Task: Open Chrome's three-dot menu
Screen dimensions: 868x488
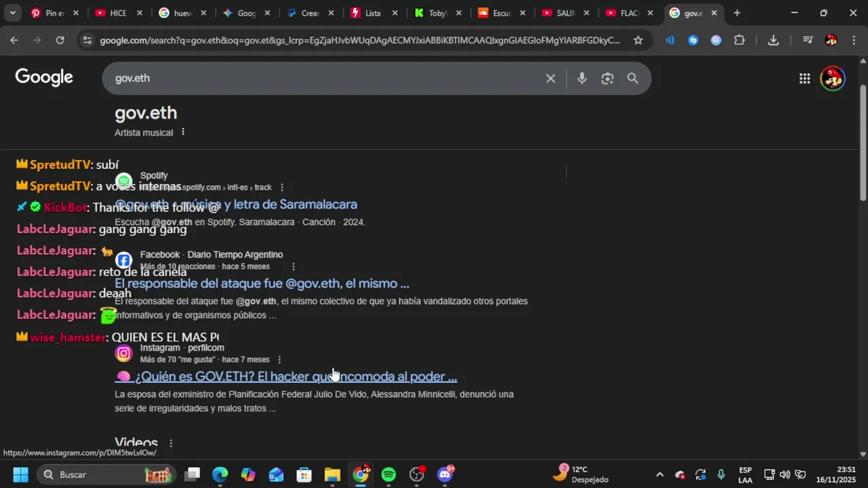Action: (853, 40)
